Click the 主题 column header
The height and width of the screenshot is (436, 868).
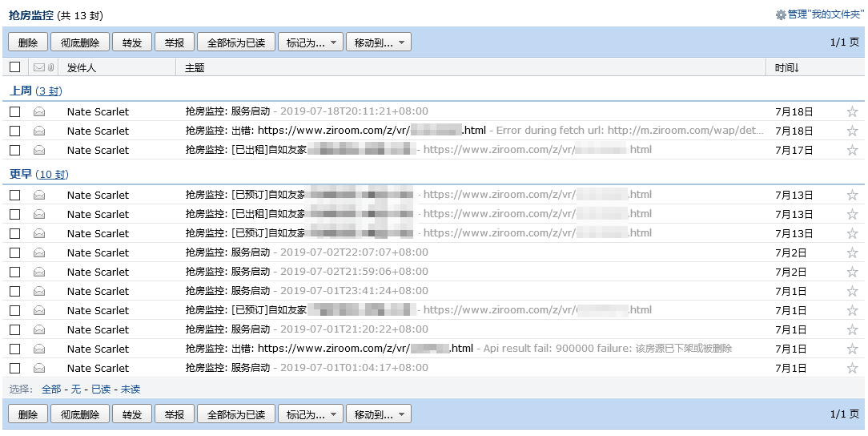coord(195,68)
